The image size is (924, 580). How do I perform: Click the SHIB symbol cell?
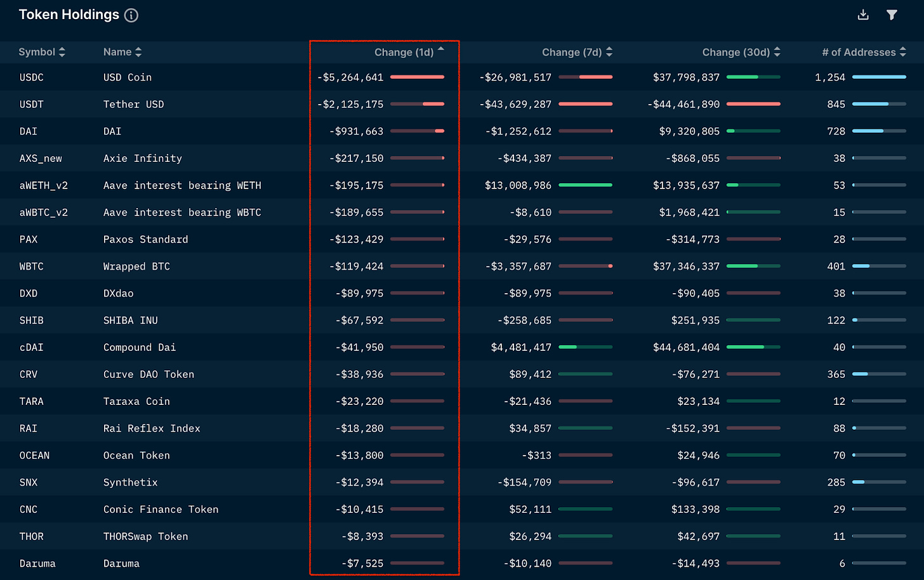pyautogui.click(x=32, y=320)
